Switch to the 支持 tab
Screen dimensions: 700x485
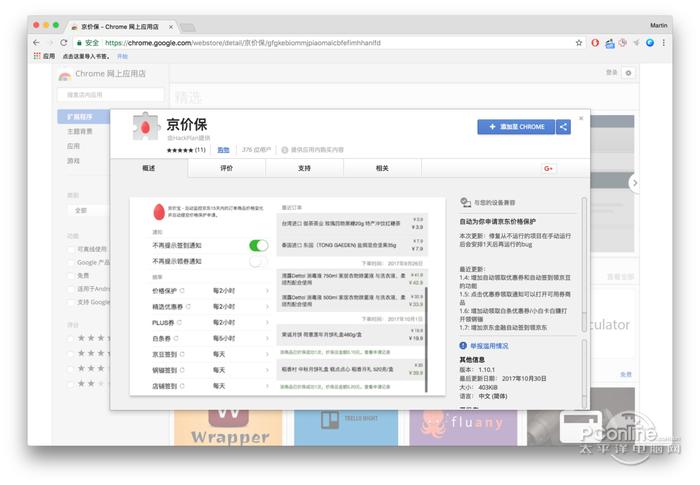pyautogui.click(x=304, y=168)
